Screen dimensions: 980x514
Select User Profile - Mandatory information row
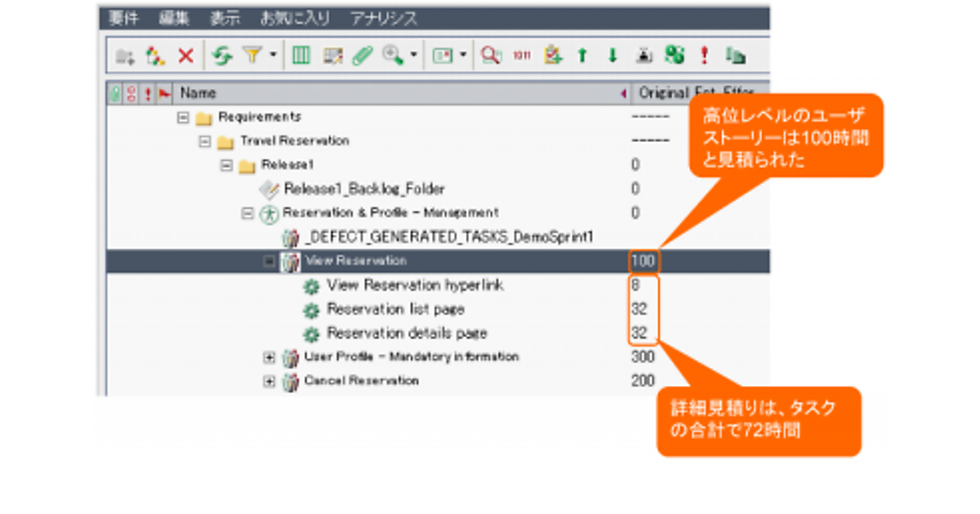412,357
